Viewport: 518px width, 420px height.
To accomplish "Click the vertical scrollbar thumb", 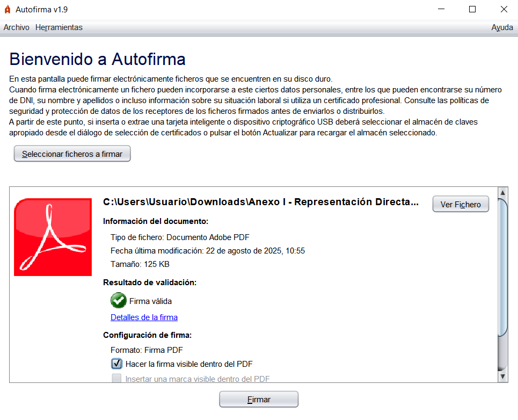I will (x=502, y=269).
